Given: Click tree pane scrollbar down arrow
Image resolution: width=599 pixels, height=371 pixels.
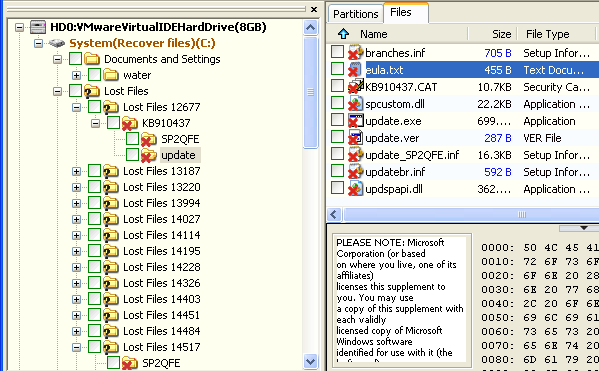Looking at the screenshot, I should (x=311, y=361).
